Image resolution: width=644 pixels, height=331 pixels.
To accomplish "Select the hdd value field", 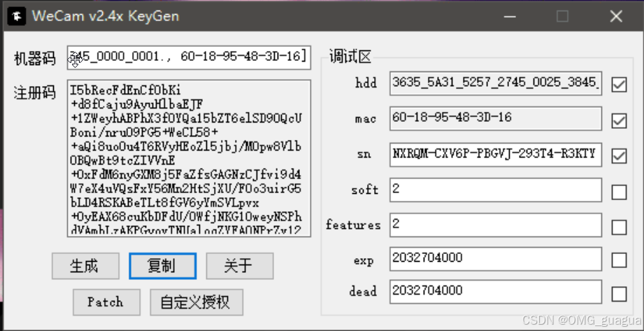I will pyautogui.click(x=496, y=83).
